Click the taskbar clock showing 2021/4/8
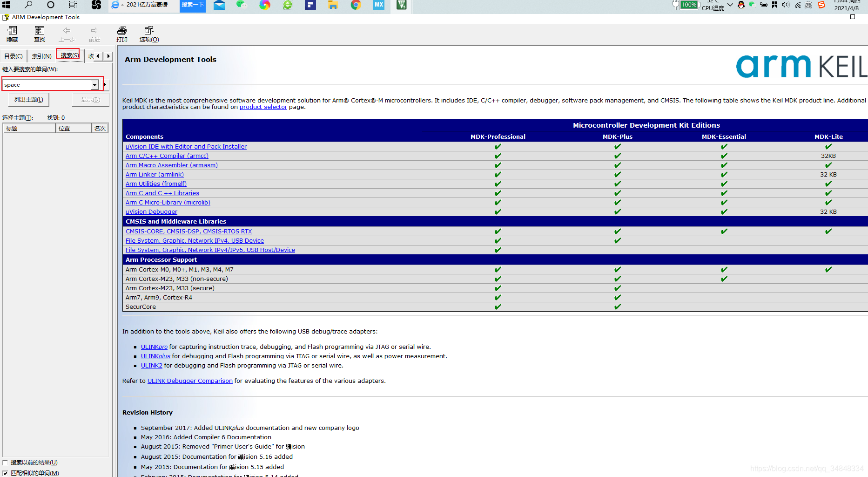 tap(847, 5)
